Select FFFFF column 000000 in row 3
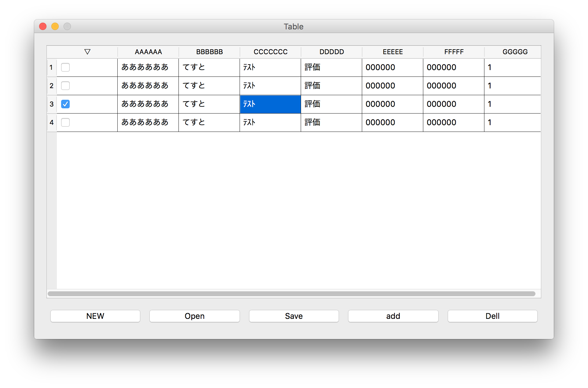This screenshot has height=388, width=588. pyautogui.click(x=454, y=104)
